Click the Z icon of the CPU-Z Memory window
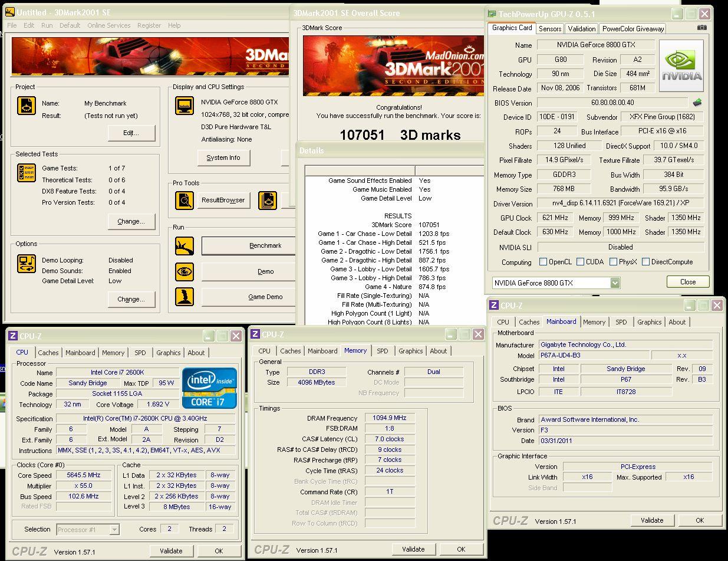The height and width of the screenshot is (561, 728). tap(255, 334)
